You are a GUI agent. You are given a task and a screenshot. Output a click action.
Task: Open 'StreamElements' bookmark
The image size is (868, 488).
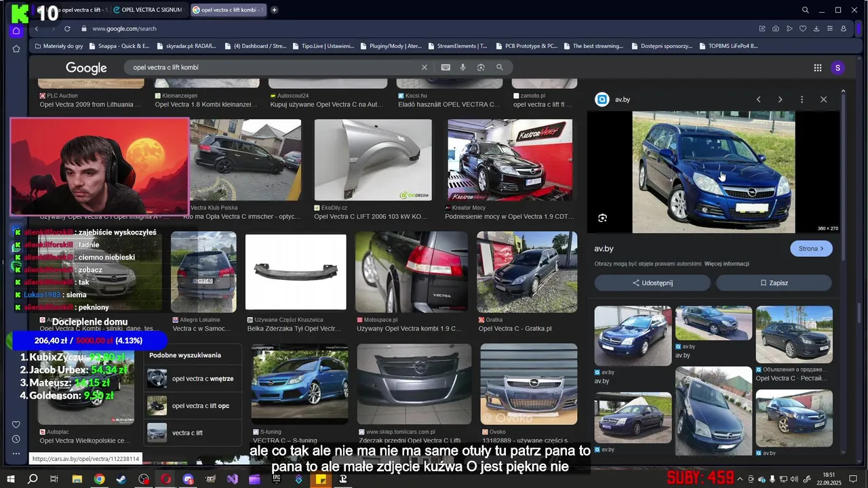tap(457, 46)
